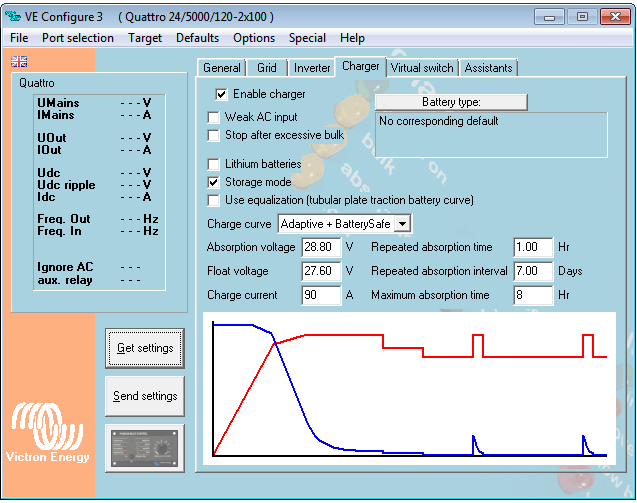The width and height of the screenshot is (637, 503).
Task: Open the Special menu
Action: coord(307,38)
